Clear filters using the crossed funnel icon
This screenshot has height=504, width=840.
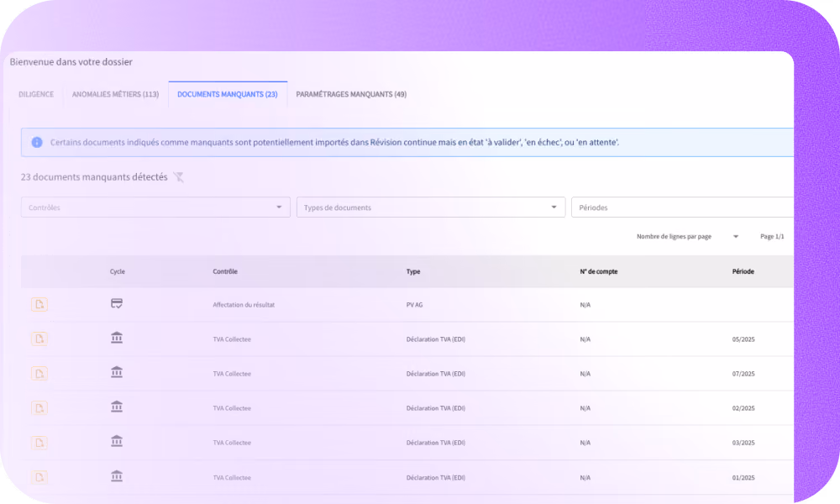pos(178,177)
